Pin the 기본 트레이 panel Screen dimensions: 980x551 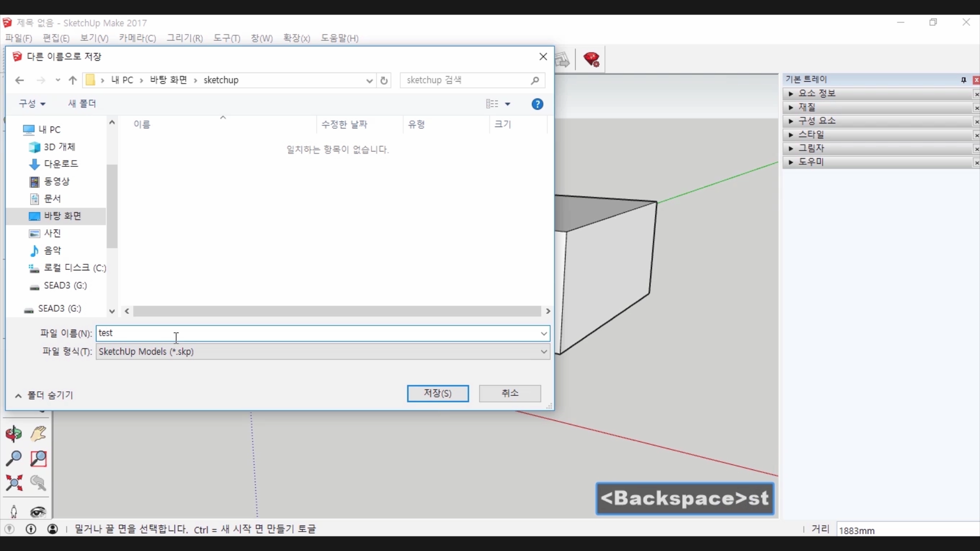click(x=963, y=80)
